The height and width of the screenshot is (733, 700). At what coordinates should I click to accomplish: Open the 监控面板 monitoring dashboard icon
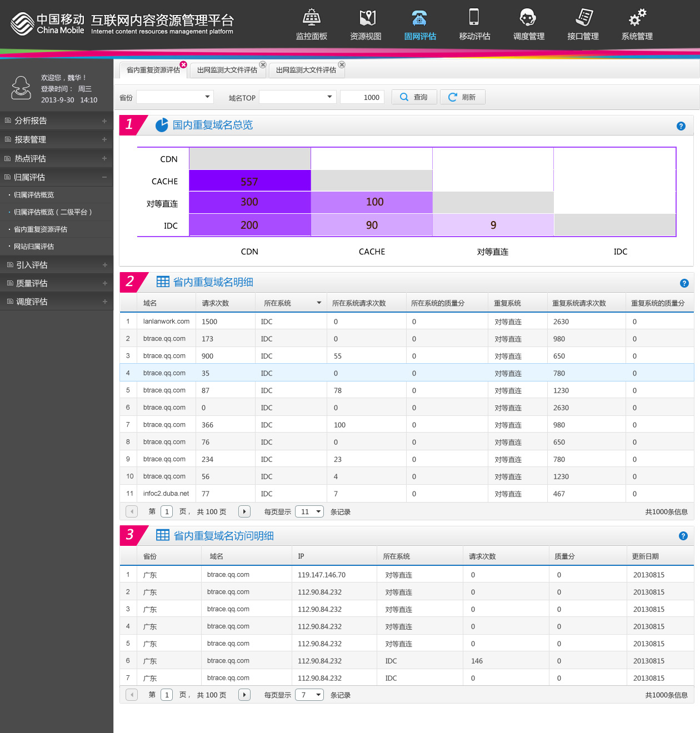click(x=311, y=18)
